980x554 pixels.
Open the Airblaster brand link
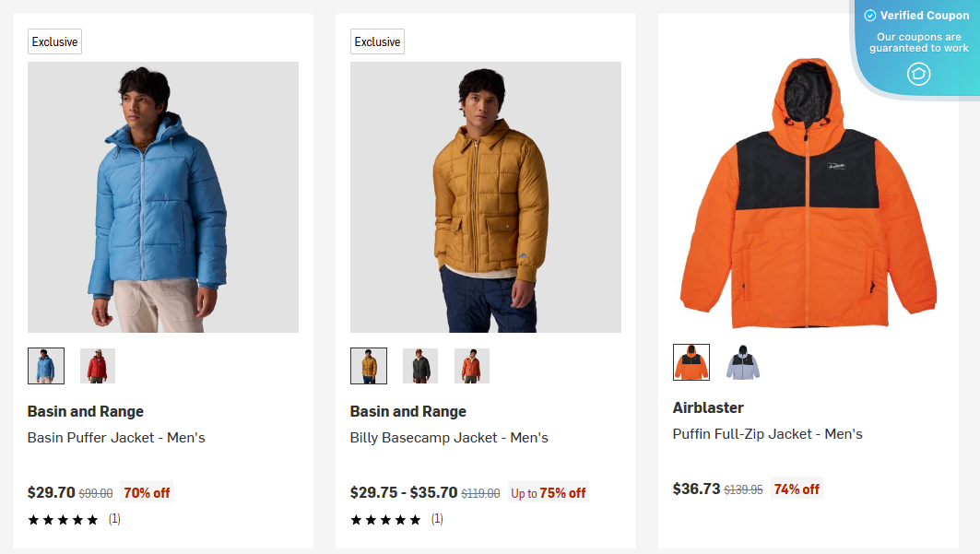pyautogui.click(x=708, y=407)
